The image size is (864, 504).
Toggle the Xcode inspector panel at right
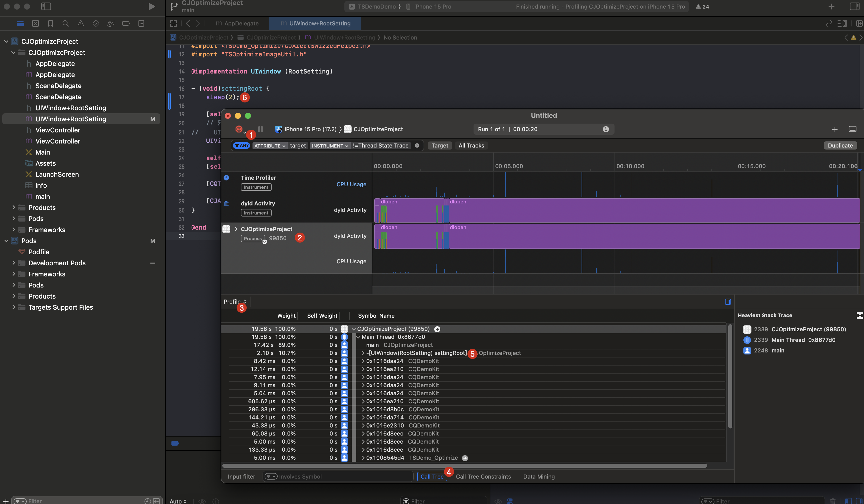click(854, 7)
